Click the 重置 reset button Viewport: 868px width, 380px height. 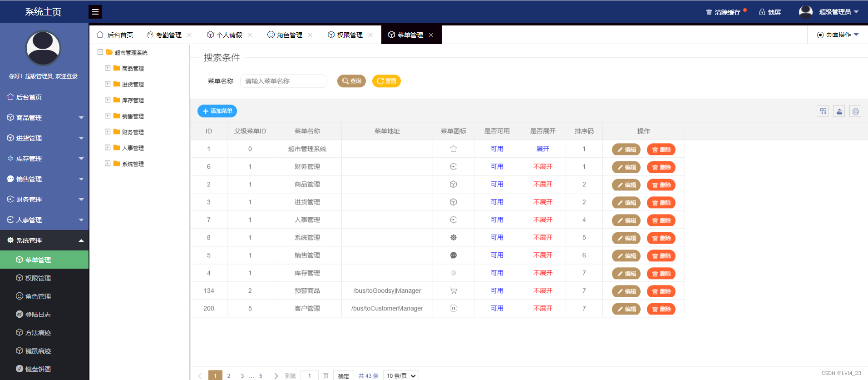[x=386, y=81]
